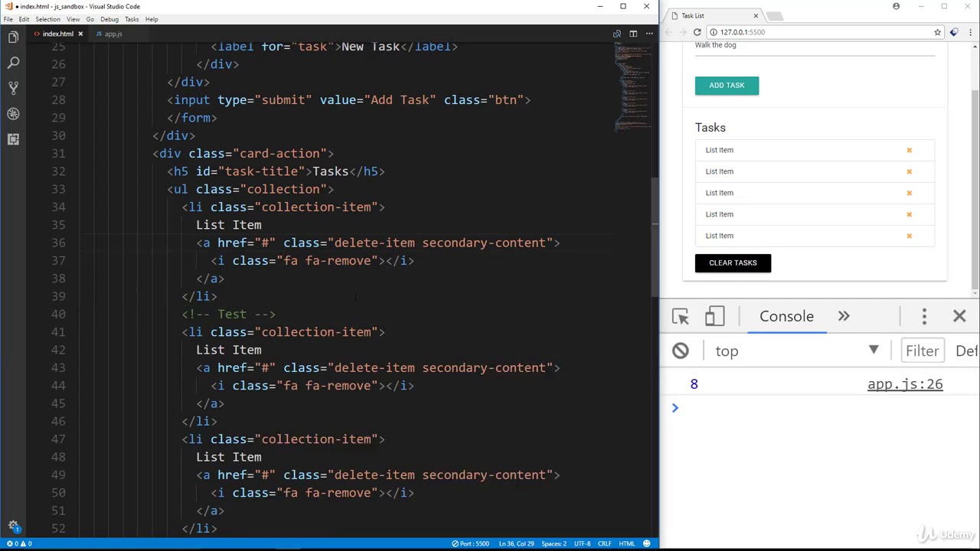Viewport: 980px width, 551px height.
Task: Change language mode via HTML status item
Action: (x=627, y=543)
